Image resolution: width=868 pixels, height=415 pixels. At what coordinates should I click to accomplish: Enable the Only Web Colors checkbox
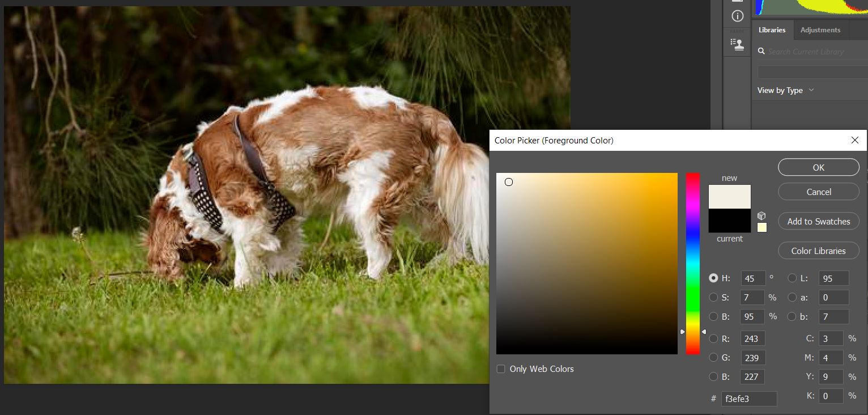501,369
